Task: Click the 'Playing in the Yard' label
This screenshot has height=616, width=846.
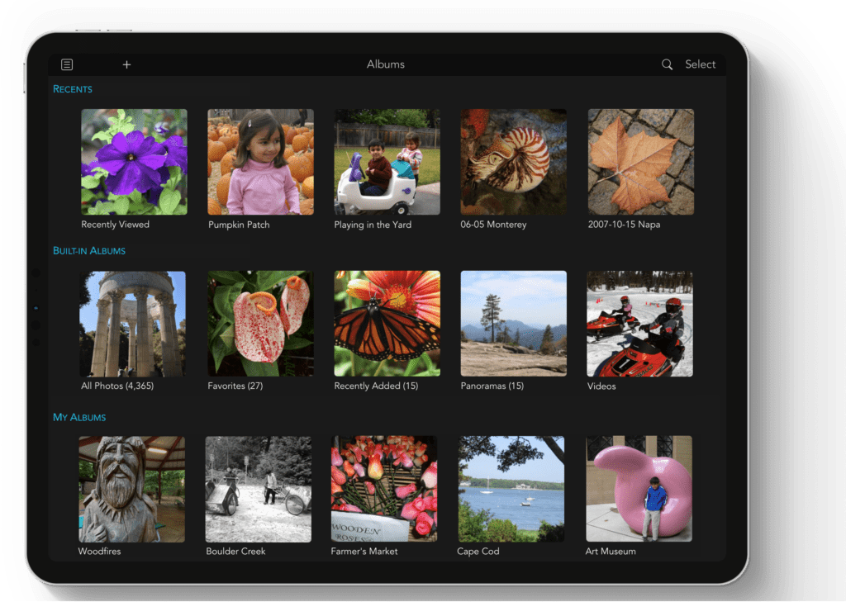Action: pyautogui.click(x=373, y=225)
